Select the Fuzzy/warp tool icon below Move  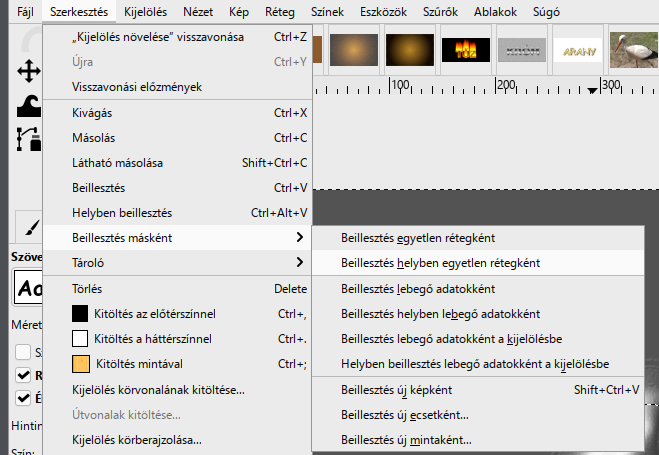click(29, 106)
